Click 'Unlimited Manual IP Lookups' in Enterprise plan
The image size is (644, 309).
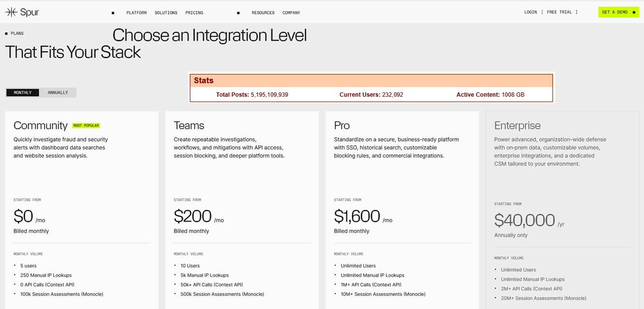click(533, 280)
